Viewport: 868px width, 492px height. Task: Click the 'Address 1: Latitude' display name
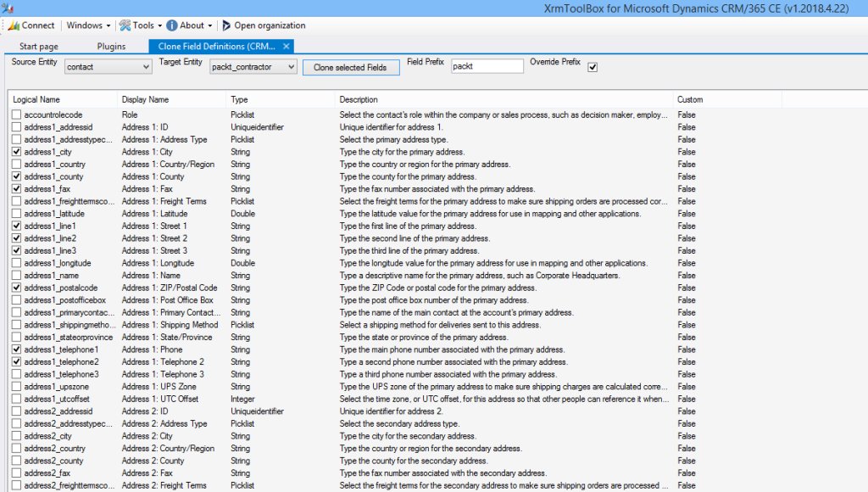(x=154, y=214)
